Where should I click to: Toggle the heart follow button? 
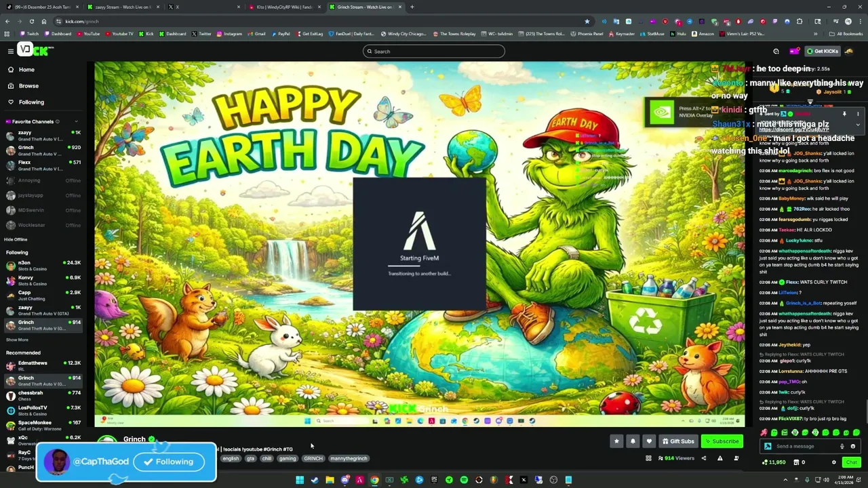pyautogui.click(x=649, y=441)
